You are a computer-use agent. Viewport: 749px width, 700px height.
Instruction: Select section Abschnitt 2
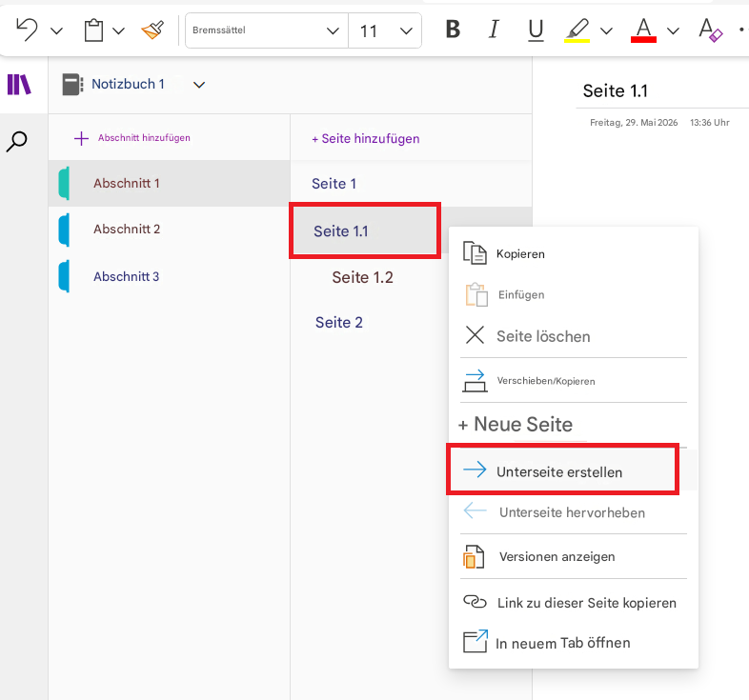[x=169, y=230]
